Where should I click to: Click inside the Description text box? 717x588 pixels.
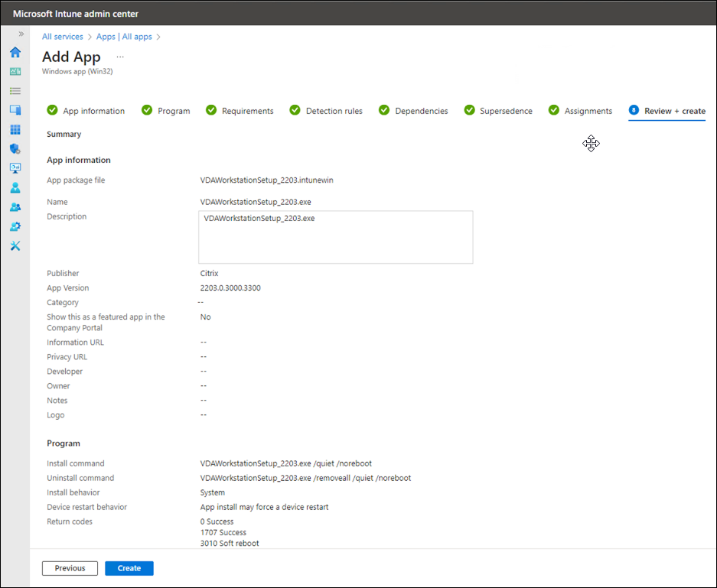click(335, 236)
